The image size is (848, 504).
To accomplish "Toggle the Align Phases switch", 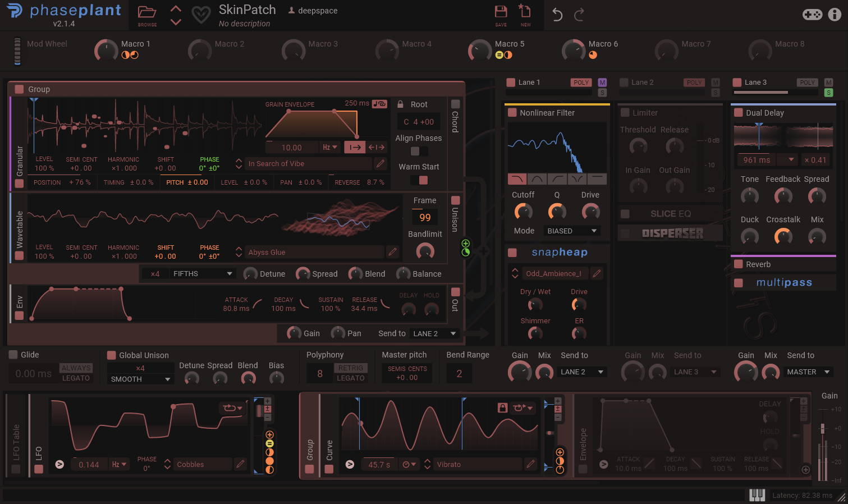I will [x=419, y=151].
